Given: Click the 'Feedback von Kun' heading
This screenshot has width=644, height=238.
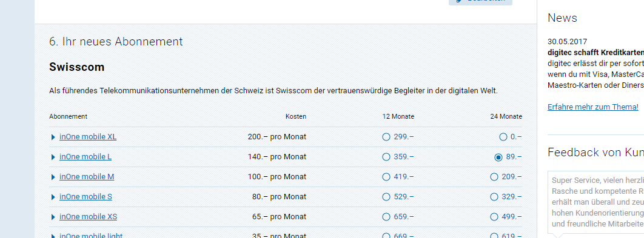Looking at the screenshot, I should [595, 152].
